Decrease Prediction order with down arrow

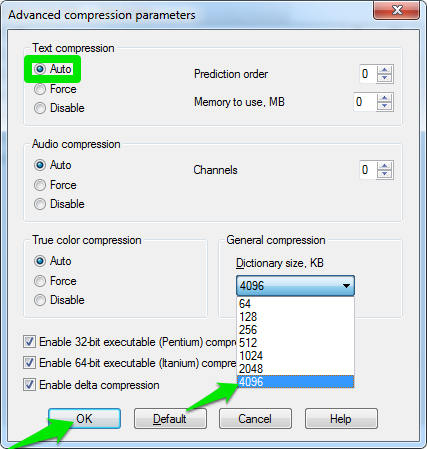385,78
